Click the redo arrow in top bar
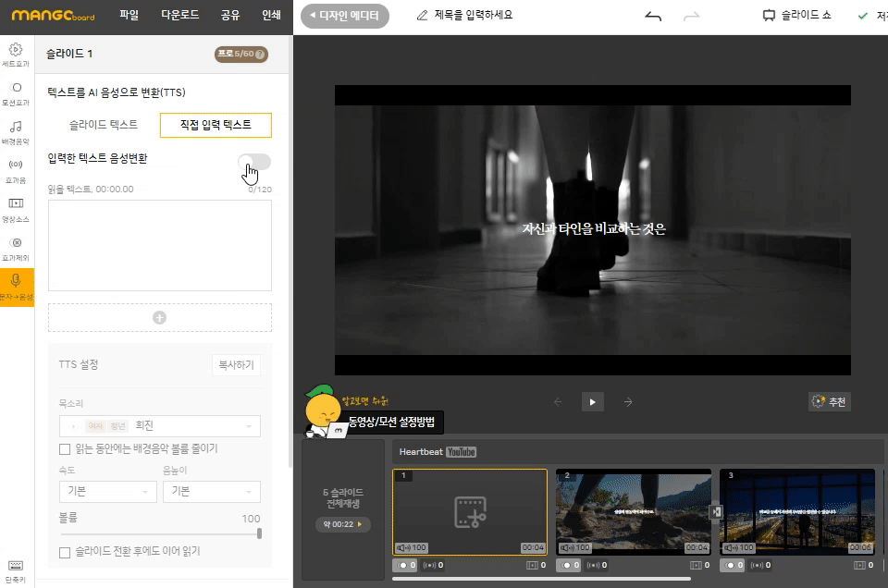This screenshot has width=888, height=588. (692, 17)
